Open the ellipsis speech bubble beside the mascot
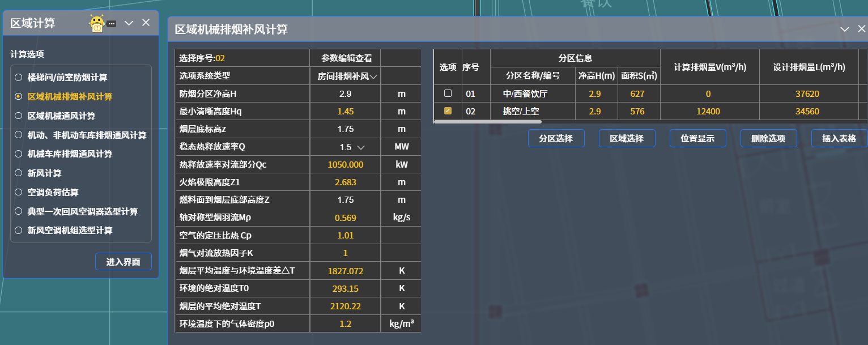 [x=112, y=24]
